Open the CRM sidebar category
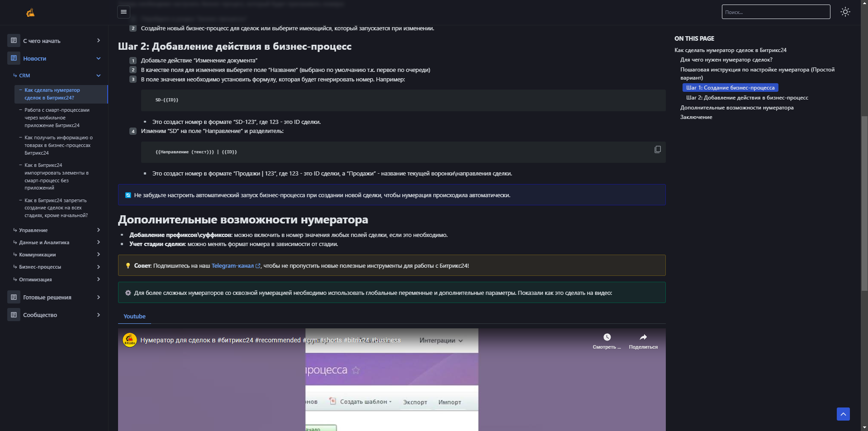This screenshot has width=868, height=431. tap(24, 76)
